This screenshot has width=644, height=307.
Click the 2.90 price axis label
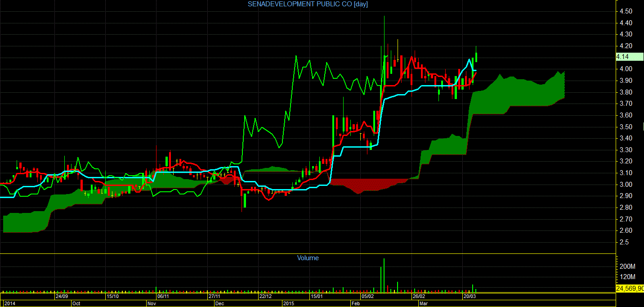[626, 196]
